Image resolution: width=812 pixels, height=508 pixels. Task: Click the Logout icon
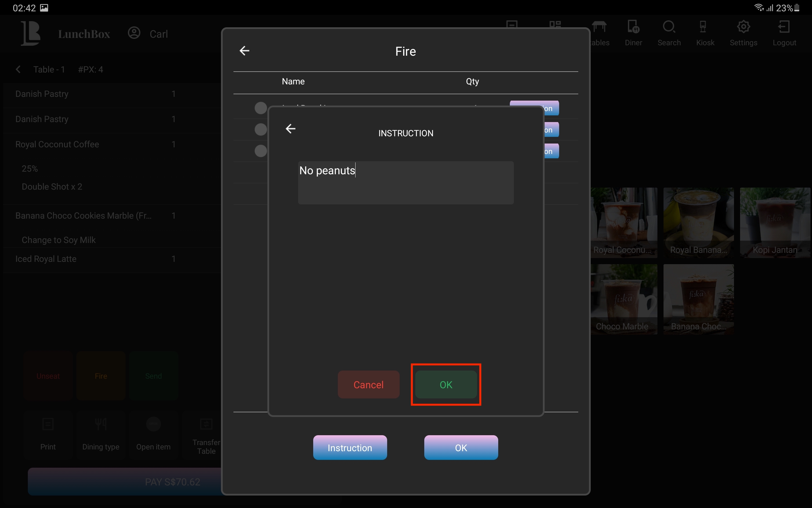click(784, 27)
